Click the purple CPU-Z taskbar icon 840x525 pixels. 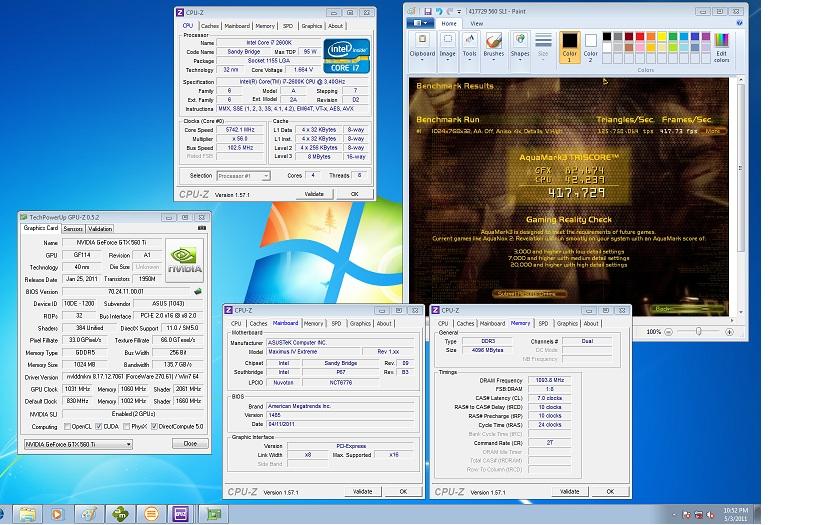click(181, 514)
